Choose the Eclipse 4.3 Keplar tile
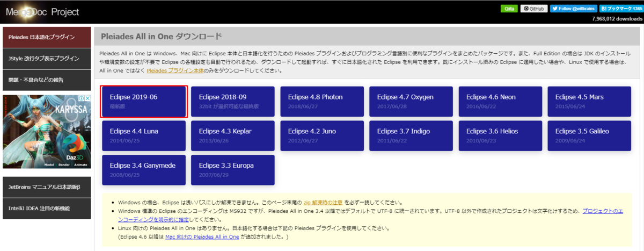This screenshot has height=251, width=644. click(233, 135)
